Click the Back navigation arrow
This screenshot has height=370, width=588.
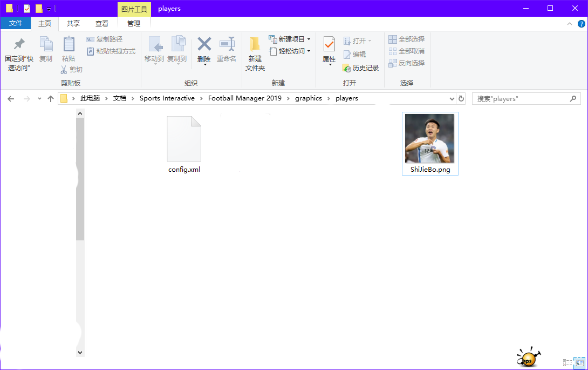(11, 99)
